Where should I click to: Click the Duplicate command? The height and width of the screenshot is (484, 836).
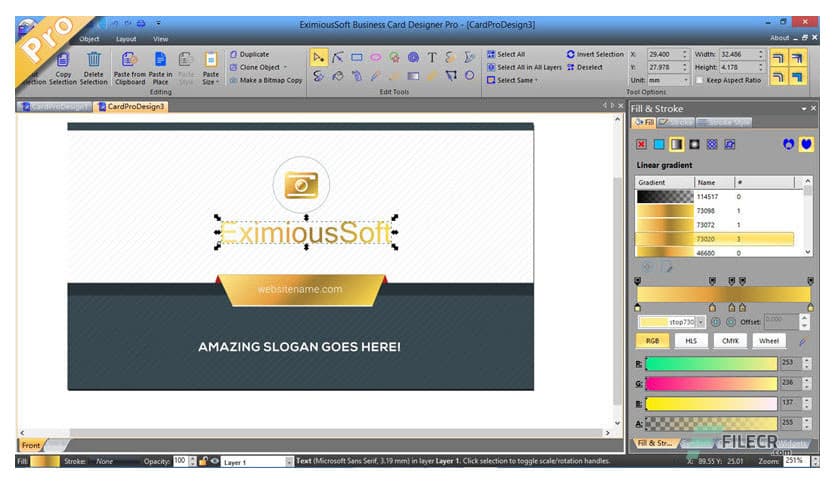pyautogui.click(x=250, y=54)
